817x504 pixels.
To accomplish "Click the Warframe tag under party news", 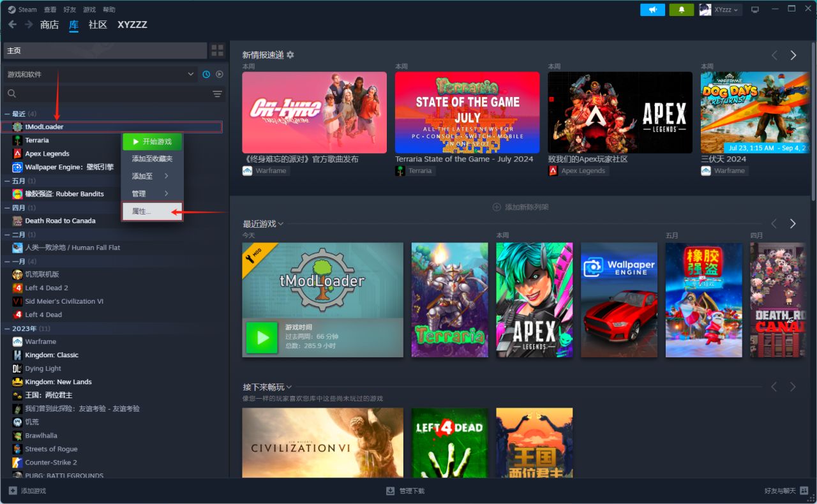I will pos(265,171).
